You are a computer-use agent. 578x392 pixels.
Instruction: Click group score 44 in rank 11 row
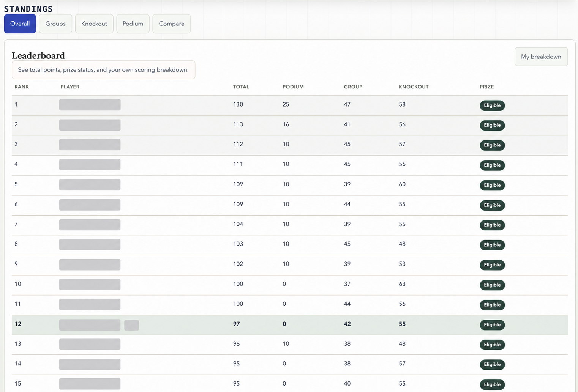347,304
